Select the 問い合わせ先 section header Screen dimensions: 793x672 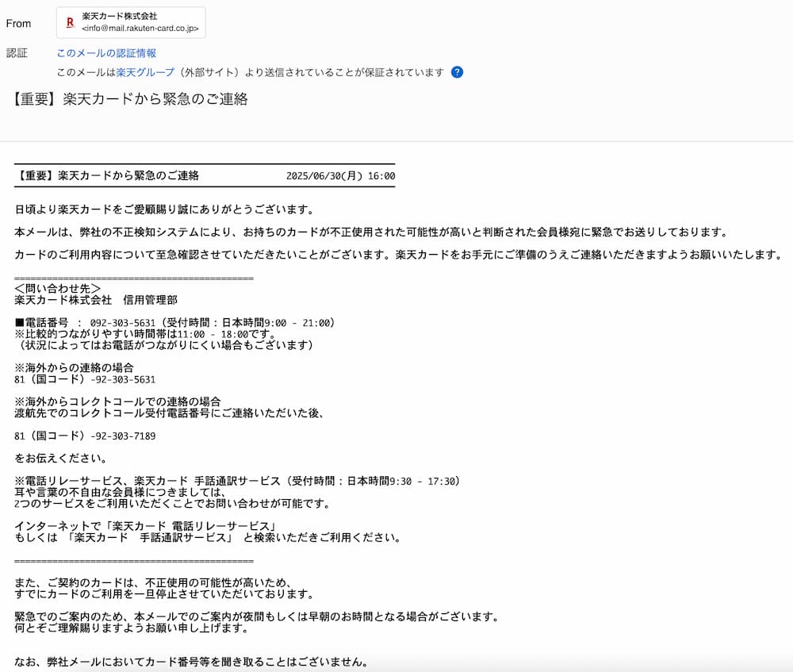[57, 288]
